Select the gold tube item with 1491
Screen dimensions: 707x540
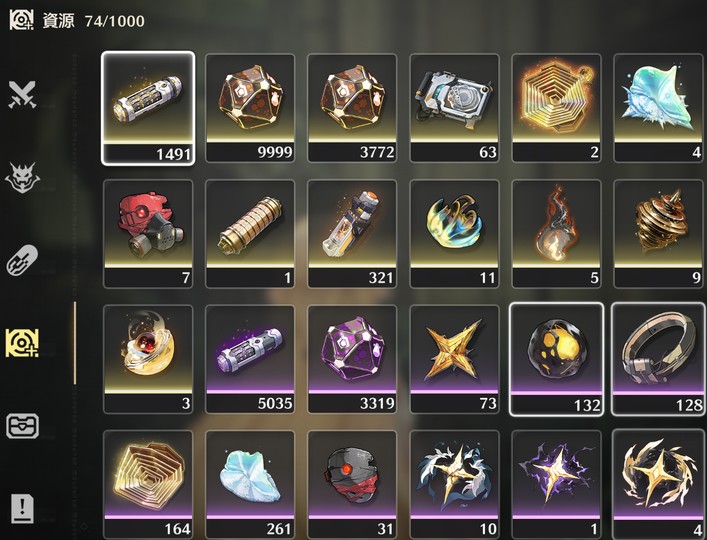148,108
